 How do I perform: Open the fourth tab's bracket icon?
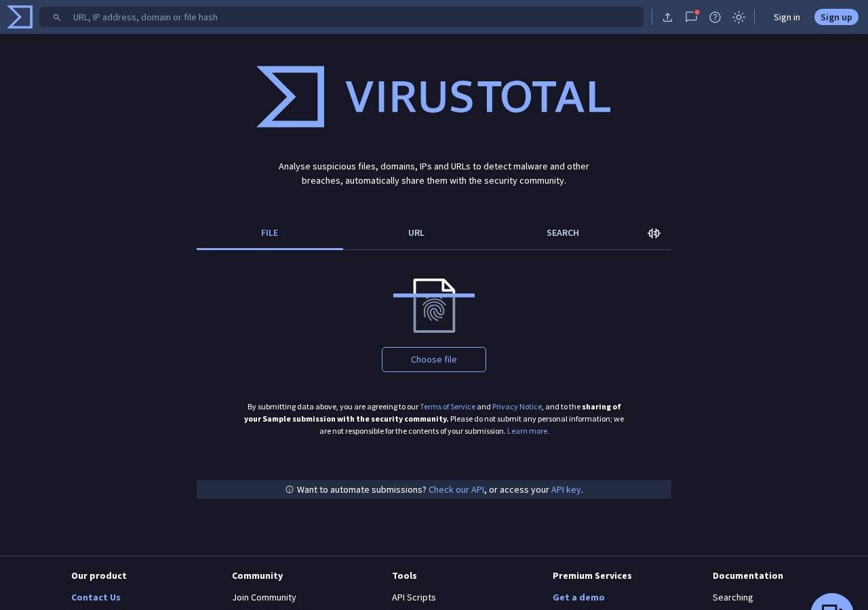(x=654, y=233)
